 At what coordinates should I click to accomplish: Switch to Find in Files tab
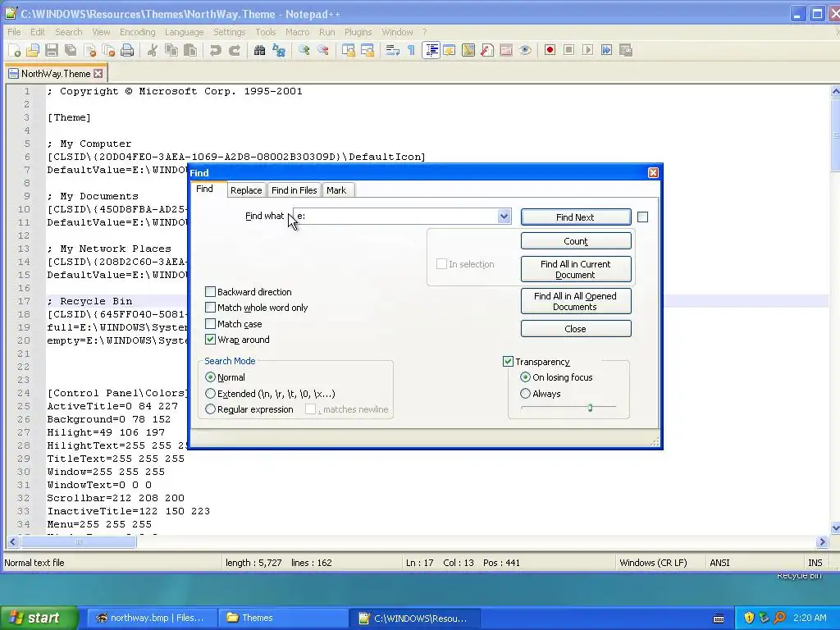tap(294, 190)
